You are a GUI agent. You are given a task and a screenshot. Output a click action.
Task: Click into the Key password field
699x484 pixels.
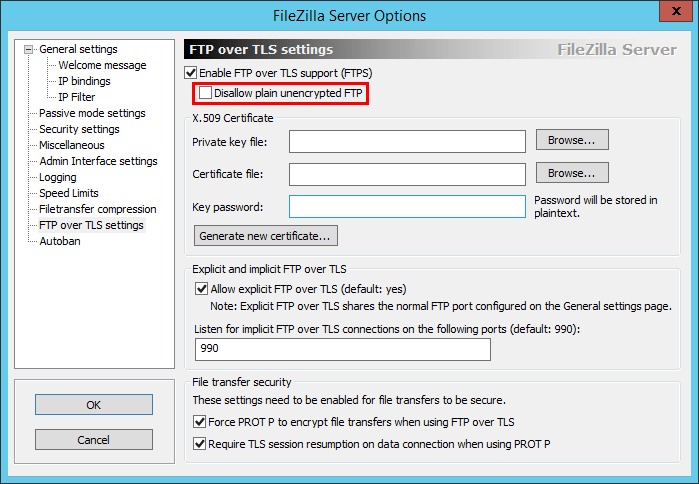click(x=407, y=207)
